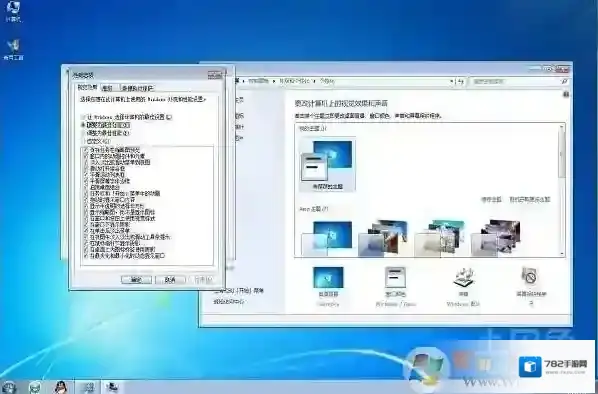This screenshot has height=394, width=598.
Task: Toggle 'Enable desktop composition' checkbox
Action: tap(86, 187)
